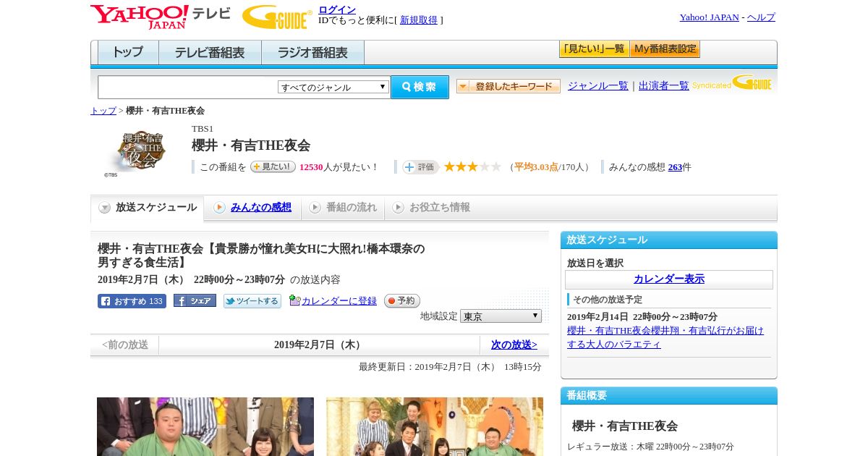Screen dimensions: 868x456
Task: Open the 263 comments link
Action: [x=675, y=167]
